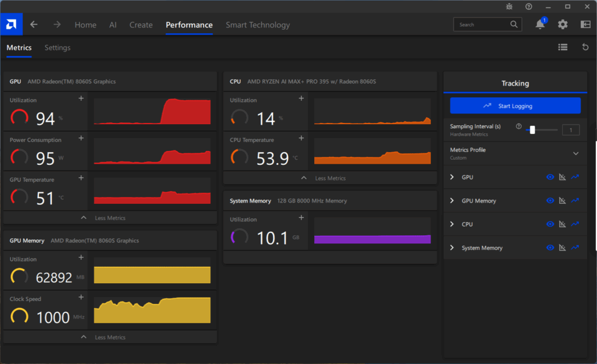Viewport: 597px width, 364px height.
Task: Adjust the Sampling Interval slider handle
Action: [x=532, y=130]
